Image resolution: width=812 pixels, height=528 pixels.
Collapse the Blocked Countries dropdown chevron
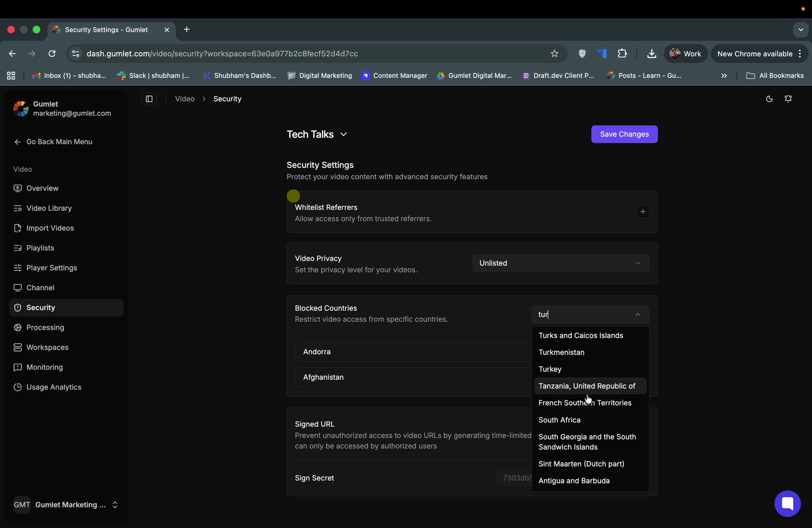(638, 315)
